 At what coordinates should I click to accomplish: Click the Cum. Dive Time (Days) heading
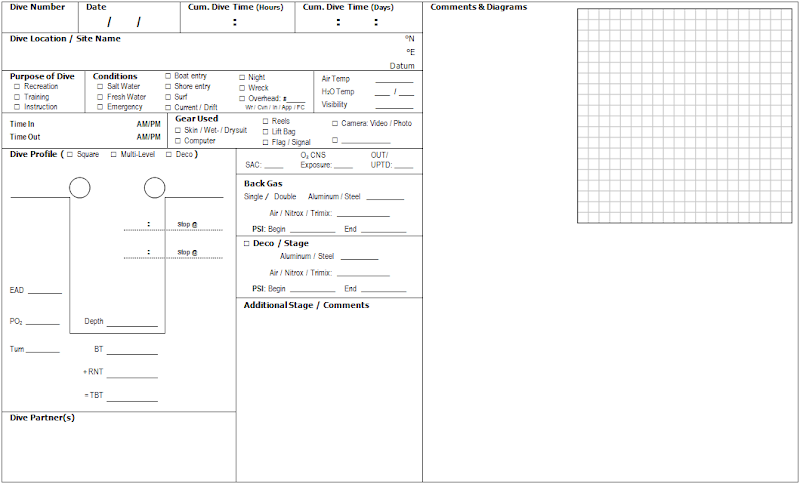pos(348,7)
